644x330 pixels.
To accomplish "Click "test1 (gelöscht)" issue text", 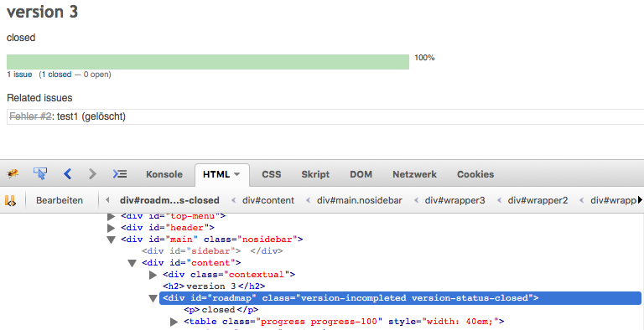I will pyautogui.click(x=91, y=116).
